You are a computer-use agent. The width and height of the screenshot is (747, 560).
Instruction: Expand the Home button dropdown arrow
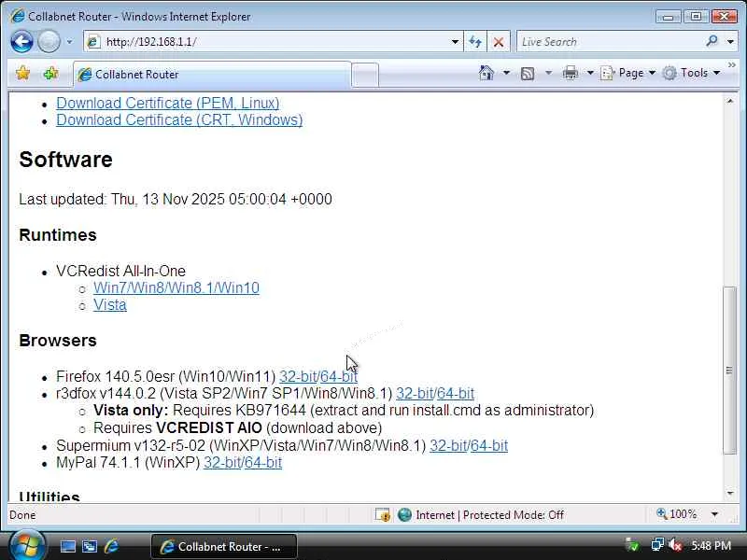point(506,73)
